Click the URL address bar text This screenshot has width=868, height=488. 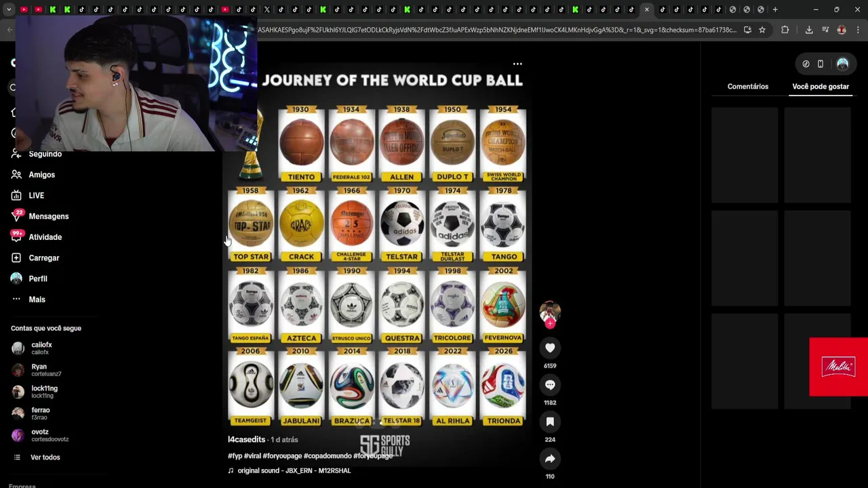496,30
